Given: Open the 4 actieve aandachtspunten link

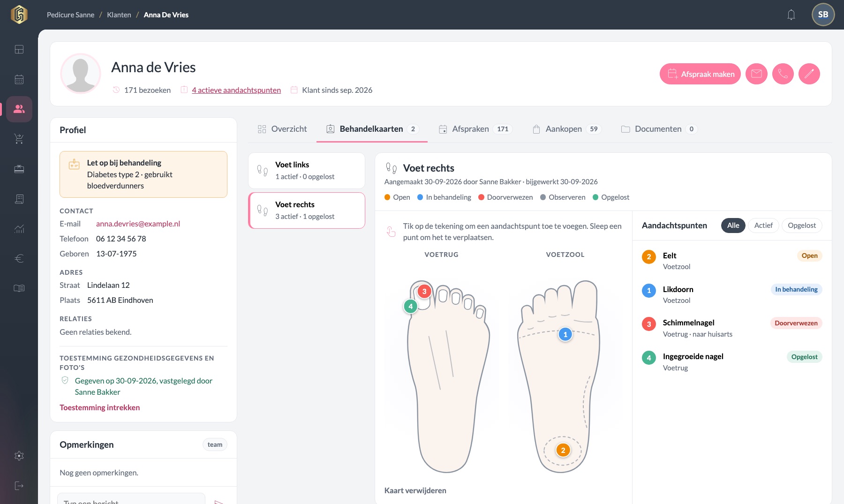Looking at the screenshot, I should tap(236, 90).
